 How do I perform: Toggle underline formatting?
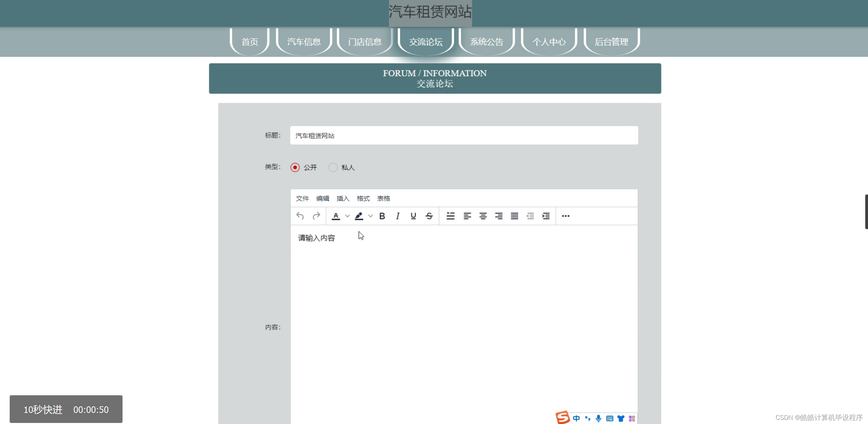point(413,216)
